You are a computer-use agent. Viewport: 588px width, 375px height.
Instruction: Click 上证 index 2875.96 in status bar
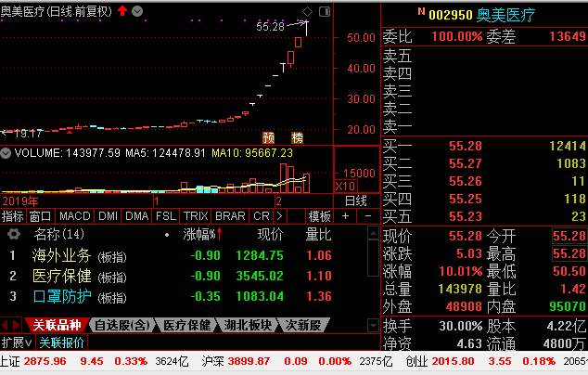pyautogui.click(x=45, y=361)
